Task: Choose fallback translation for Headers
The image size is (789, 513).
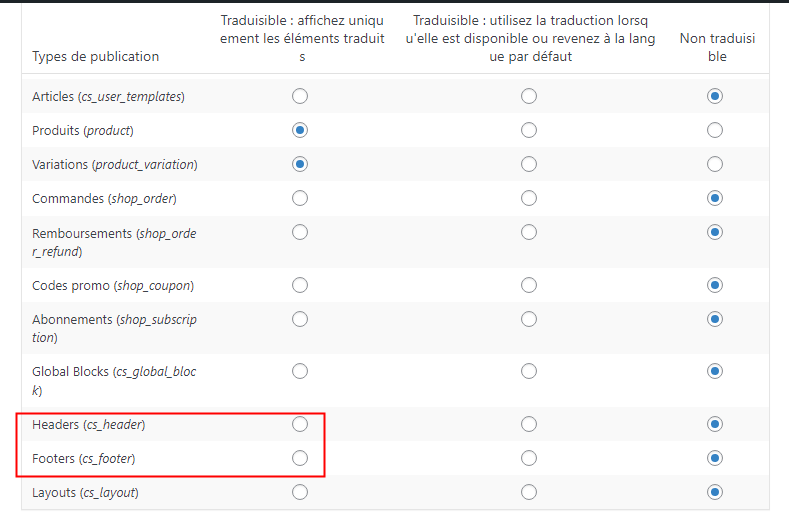Action: [529, 424]
